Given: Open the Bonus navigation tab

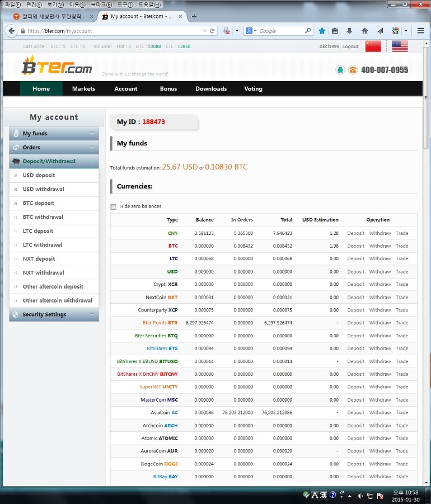Looking at the screenshot, I should tap(168, 89).
